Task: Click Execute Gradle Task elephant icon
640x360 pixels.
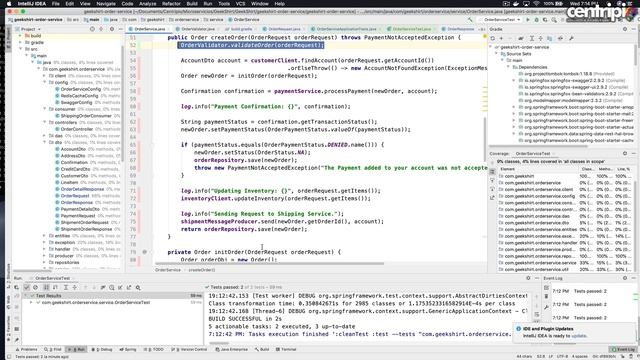Action: tap(521, 38)
